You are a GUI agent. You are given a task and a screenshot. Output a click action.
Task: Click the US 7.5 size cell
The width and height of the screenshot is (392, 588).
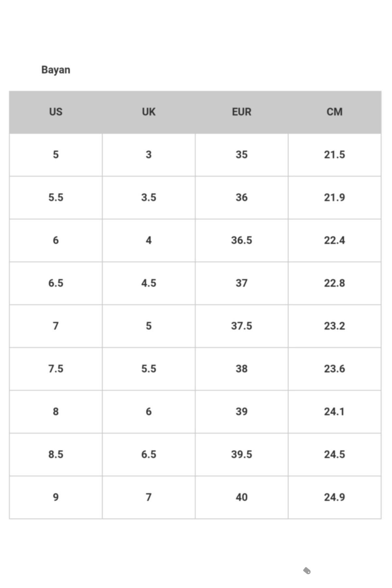56,368
